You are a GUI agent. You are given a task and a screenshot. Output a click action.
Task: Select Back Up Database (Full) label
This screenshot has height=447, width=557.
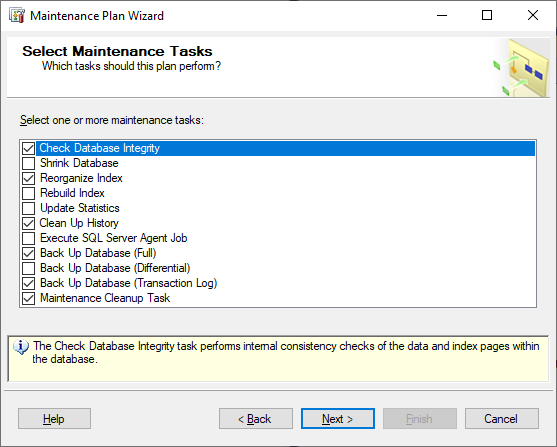point(98,253)
